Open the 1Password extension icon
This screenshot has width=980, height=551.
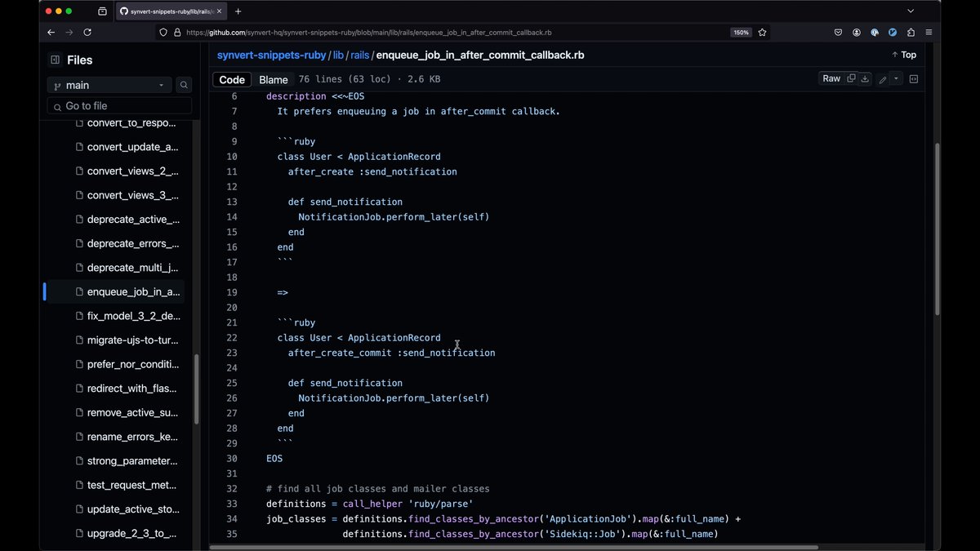875,33
